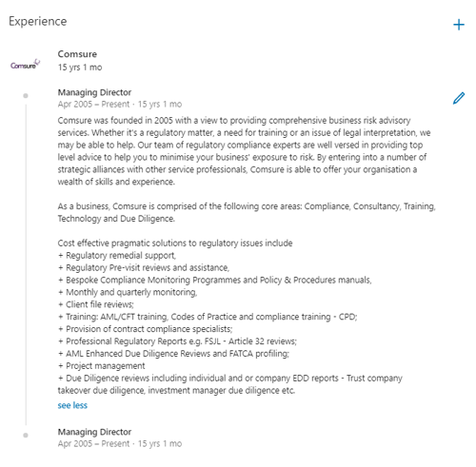Open the Comsure company logo
The height and width of the screenshot is (467, 476).
point(25,65)
